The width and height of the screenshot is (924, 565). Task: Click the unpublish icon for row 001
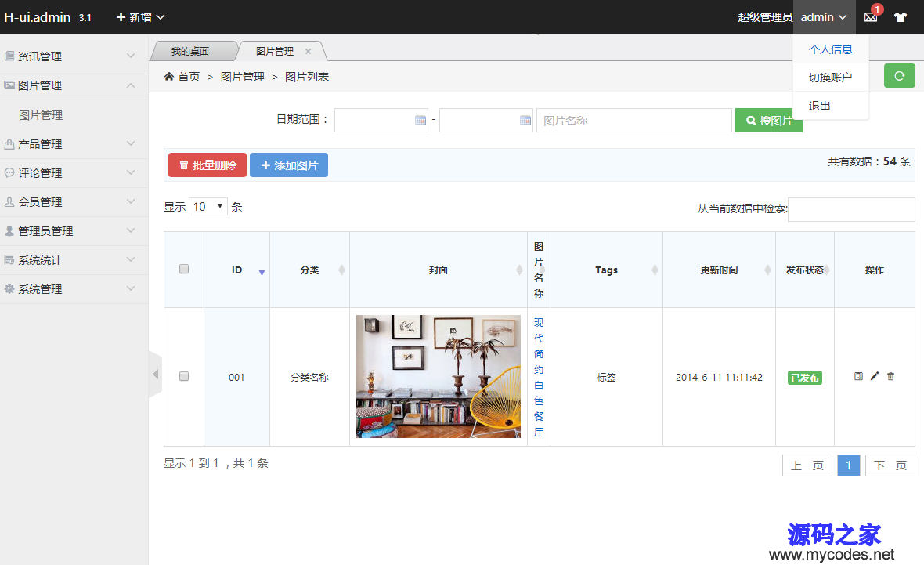coord(858,376)
